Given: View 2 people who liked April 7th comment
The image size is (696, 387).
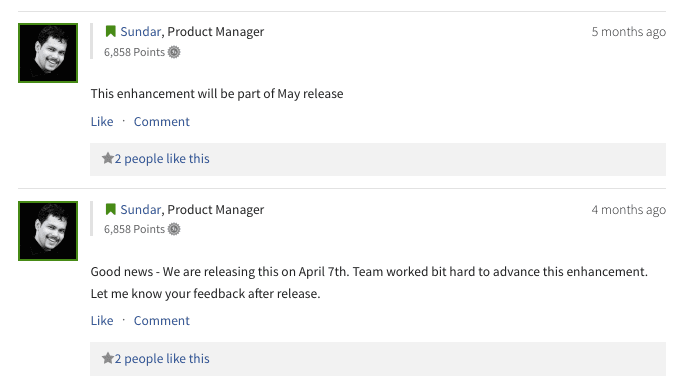Looking at the screenshot, I should [x=162, y=359].
